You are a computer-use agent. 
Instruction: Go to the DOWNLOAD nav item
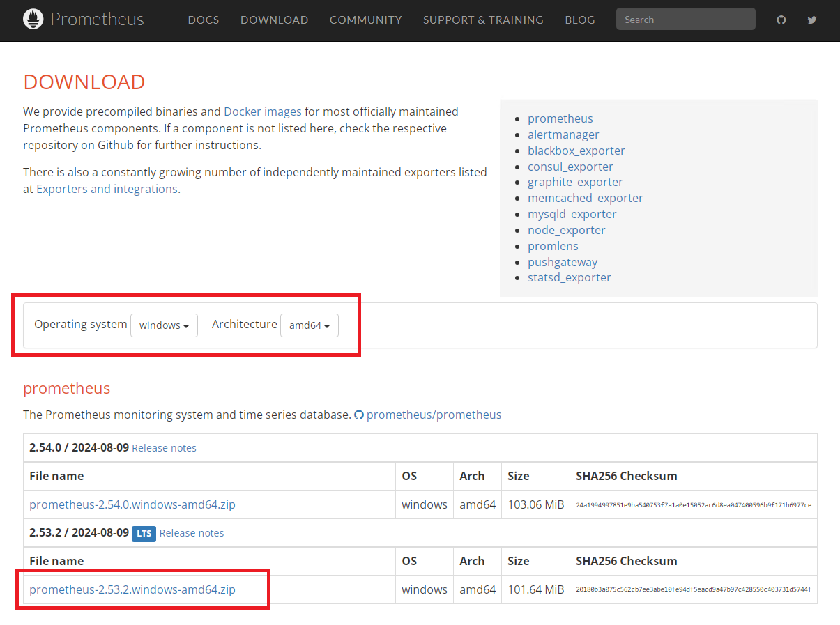(x=274, y=20)
